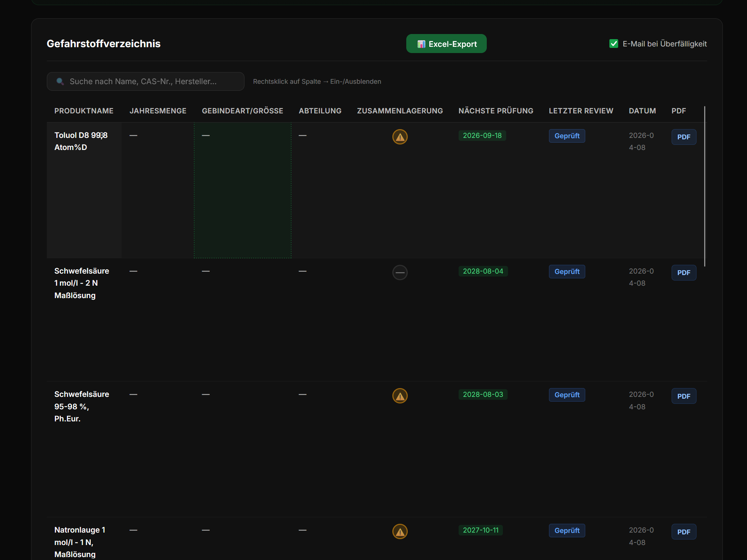Select next check date 2028-08-04
747x560 pixels.
483,271
